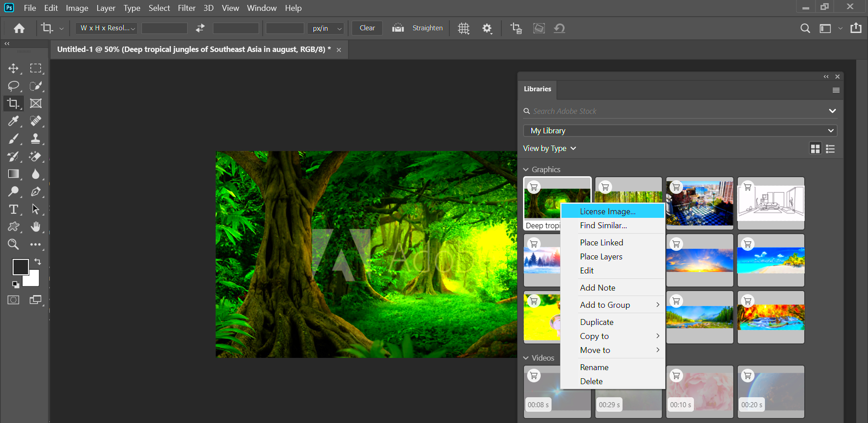
Task: Select the Hand tool
Action: point(36,227)
